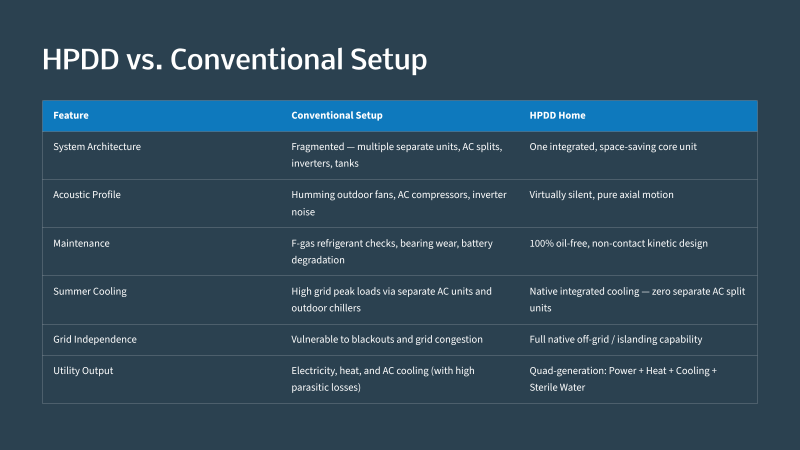Click the Maintenance row label

(81, 243)
